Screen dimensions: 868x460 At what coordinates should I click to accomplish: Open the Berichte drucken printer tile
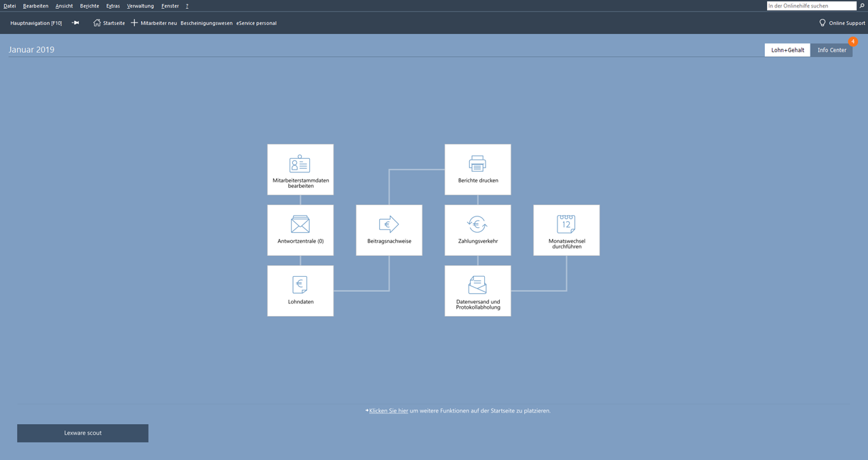pos(478,170)
